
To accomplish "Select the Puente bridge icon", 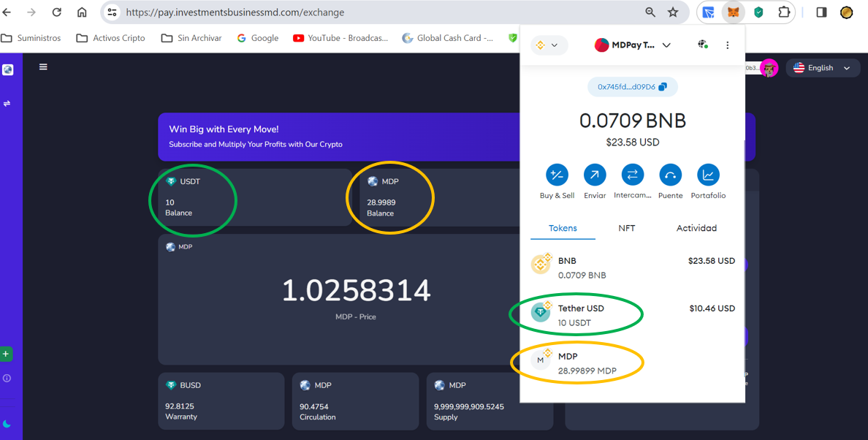I will tap(670, 175).
